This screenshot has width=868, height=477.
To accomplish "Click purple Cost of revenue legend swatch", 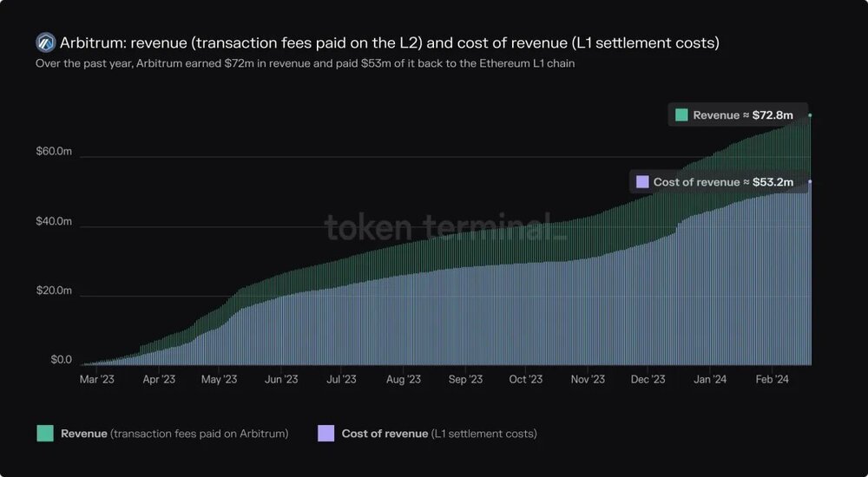I will (x=326, y=434).
